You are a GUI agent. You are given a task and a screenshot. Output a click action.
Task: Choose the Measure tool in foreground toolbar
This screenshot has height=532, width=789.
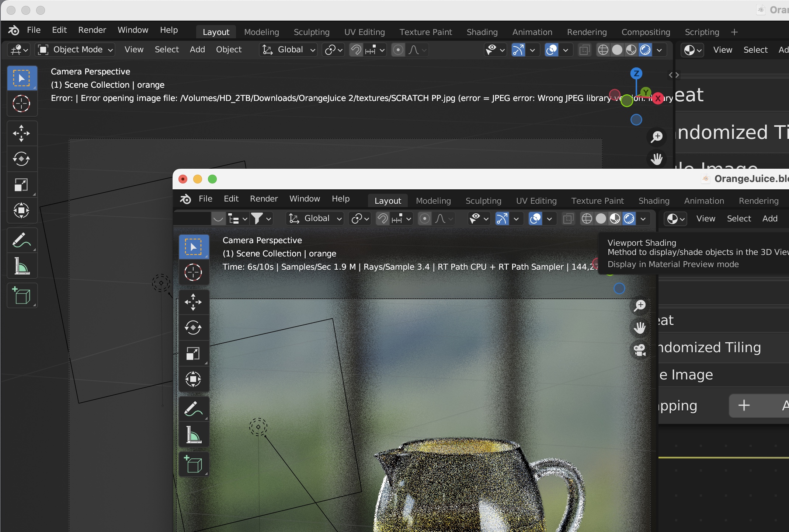[193, 435]
